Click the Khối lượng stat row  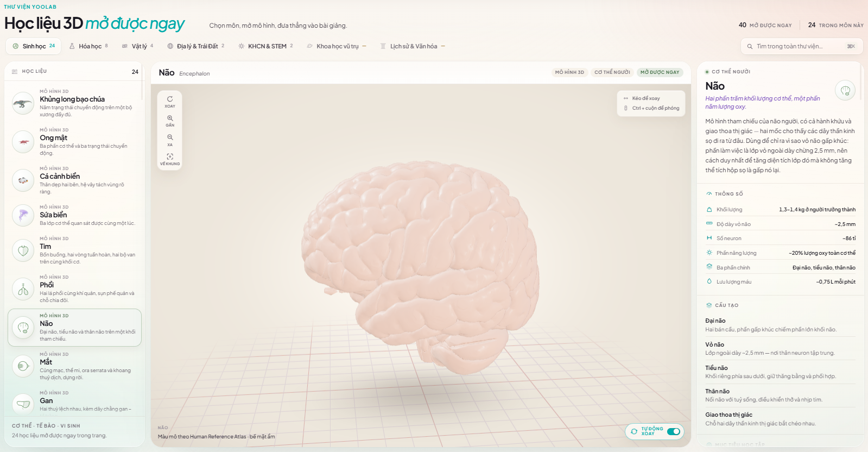[x=780, y=210]
